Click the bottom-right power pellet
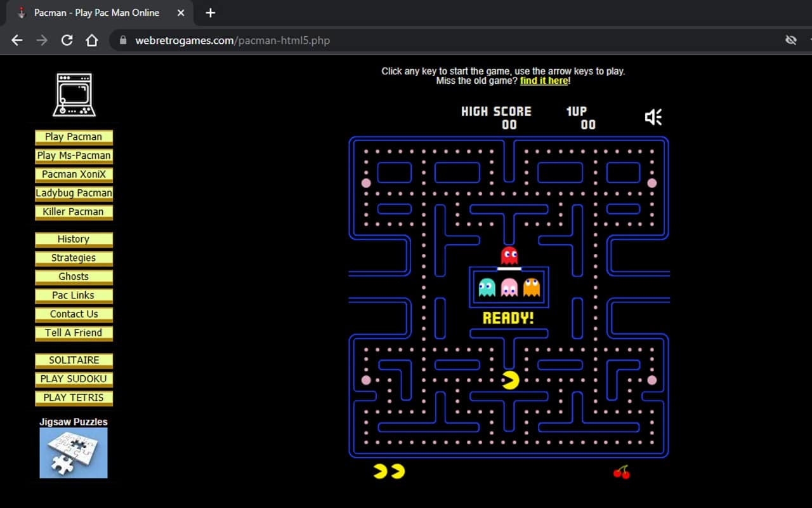The width and height of the screenshot is (812, 508). (652, 380)
